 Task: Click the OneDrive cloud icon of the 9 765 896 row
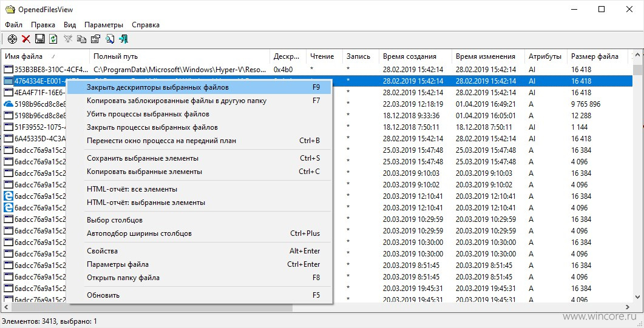[8, 104]
